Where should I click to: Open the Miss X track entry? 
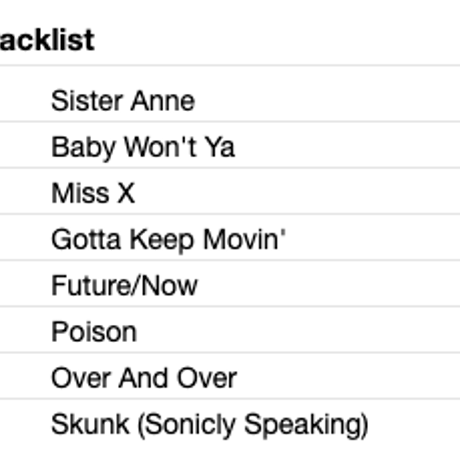pos(93,193)
